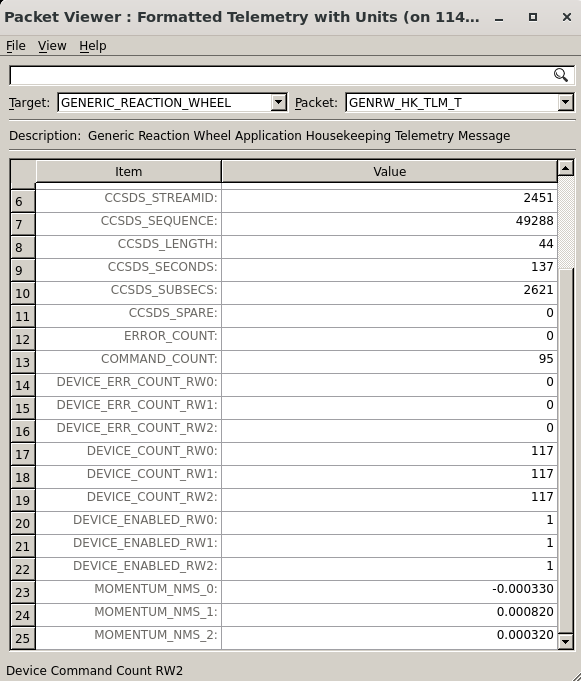Click the MOMENTUM_NMS_0 value -0.000330
Image resolution: width=581 pixels, height=681 pixels.
pos(523,589)
